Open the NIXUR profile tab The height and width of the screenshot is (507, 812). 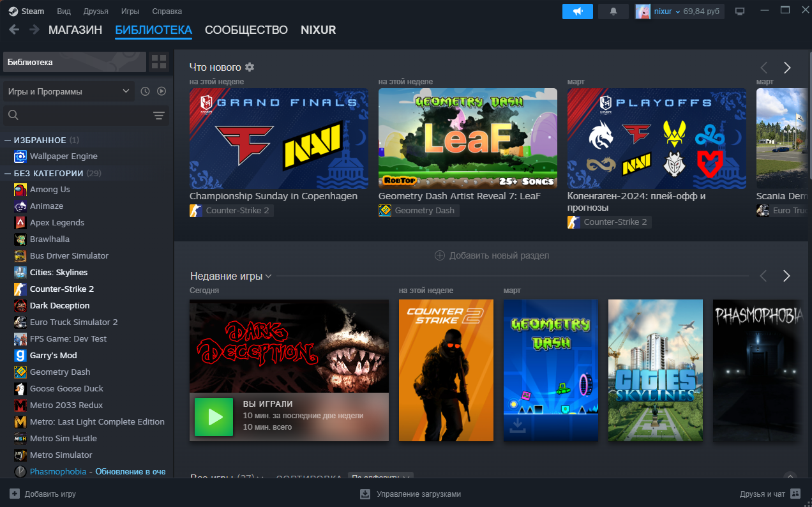coord(318,30)
